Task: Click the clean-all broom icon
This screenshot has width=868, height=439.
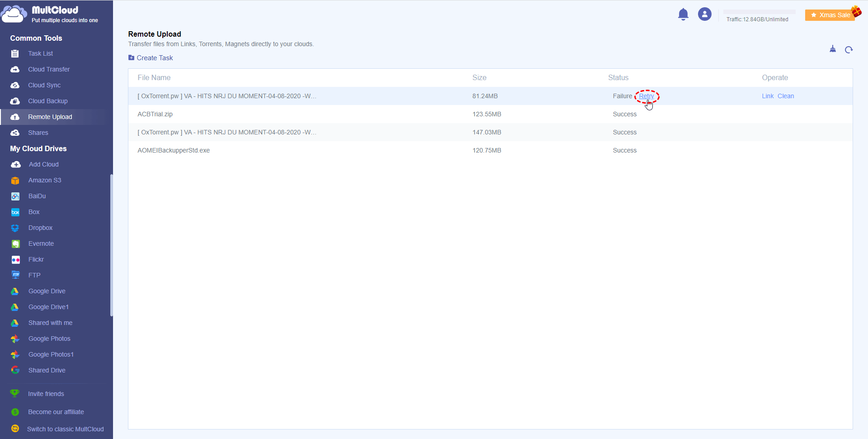Action: coord(833,49)
